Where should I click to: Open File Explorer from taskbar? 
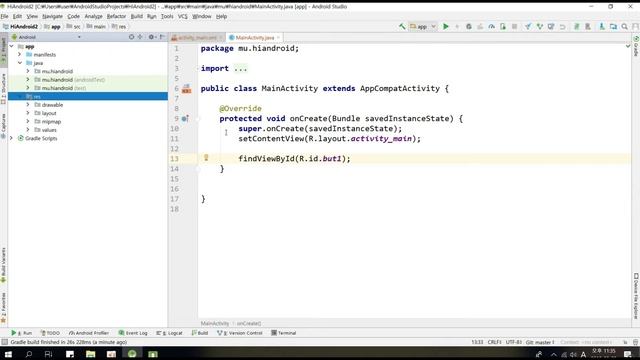click(x=91, y=354)
